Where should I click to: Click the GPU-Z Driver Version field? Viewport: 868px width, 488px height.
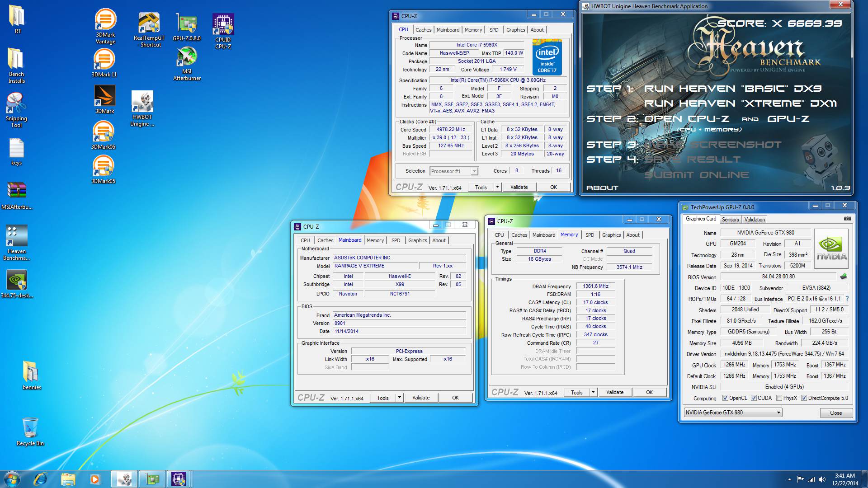coord(784,354)
